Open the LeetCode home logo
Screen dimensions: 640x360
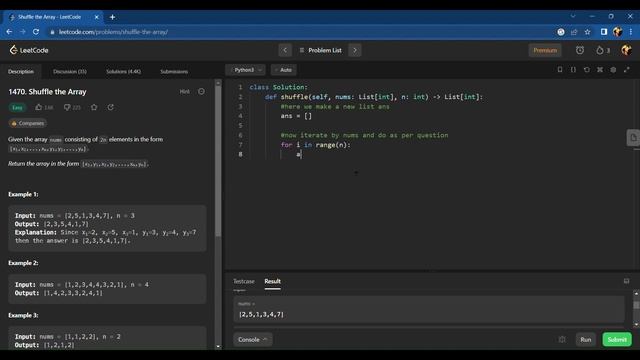tap(29, 50)
